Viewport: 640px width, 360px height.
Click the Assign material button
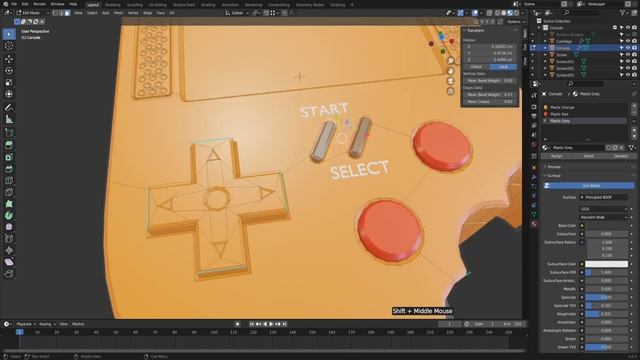click(557, 156)
